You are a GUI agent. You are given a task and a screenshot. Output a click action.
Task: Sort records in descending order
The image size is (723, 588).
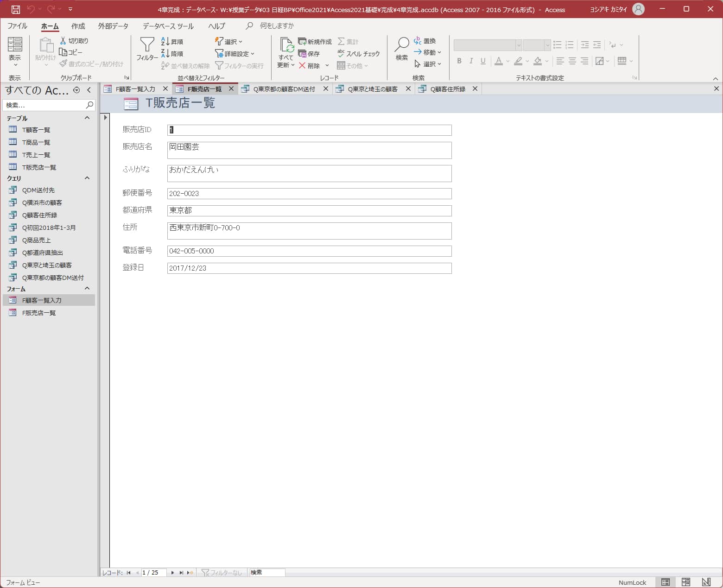pyautogui.click(x=172, y=54)
